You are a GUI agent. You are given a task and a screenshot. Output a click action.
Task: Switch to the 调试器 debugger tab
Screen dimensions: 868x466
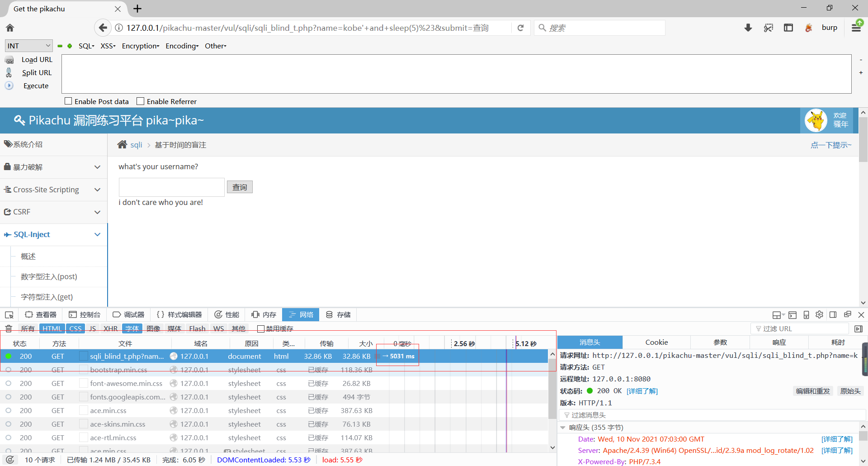(128, 314)
